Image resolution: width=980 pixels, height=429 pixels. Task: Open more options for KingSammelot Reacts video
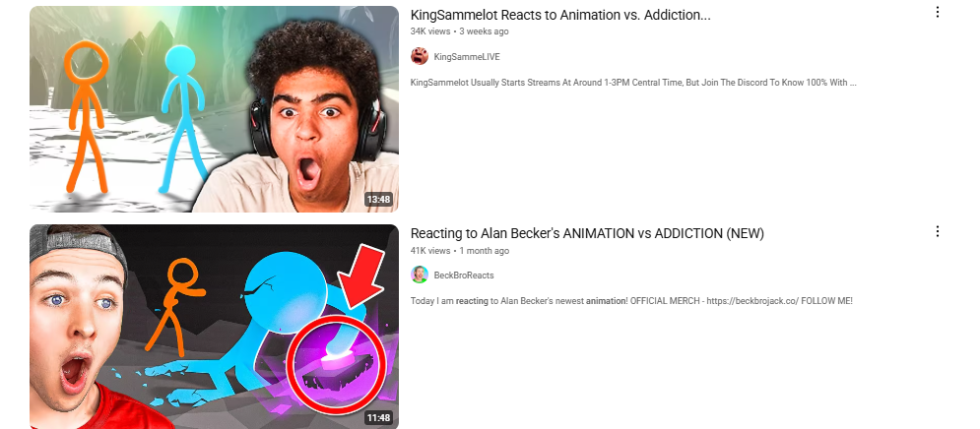pyautogui.click(x=937, y=13)
